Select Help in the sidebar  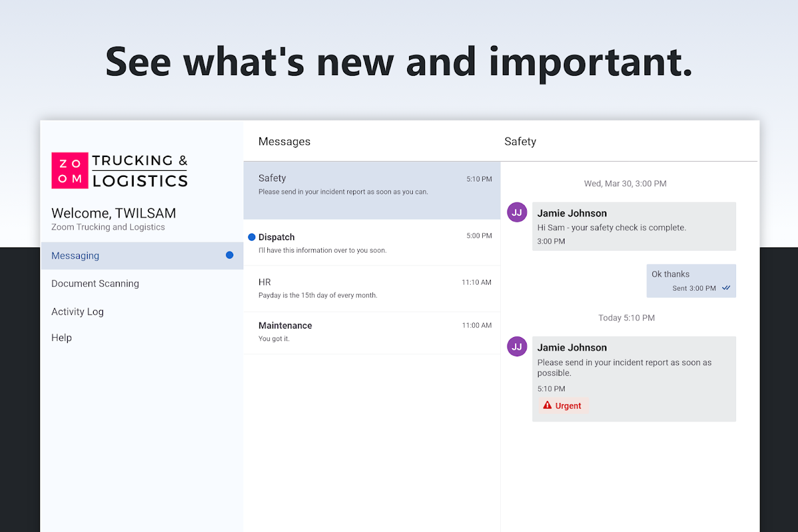[61, 338]
